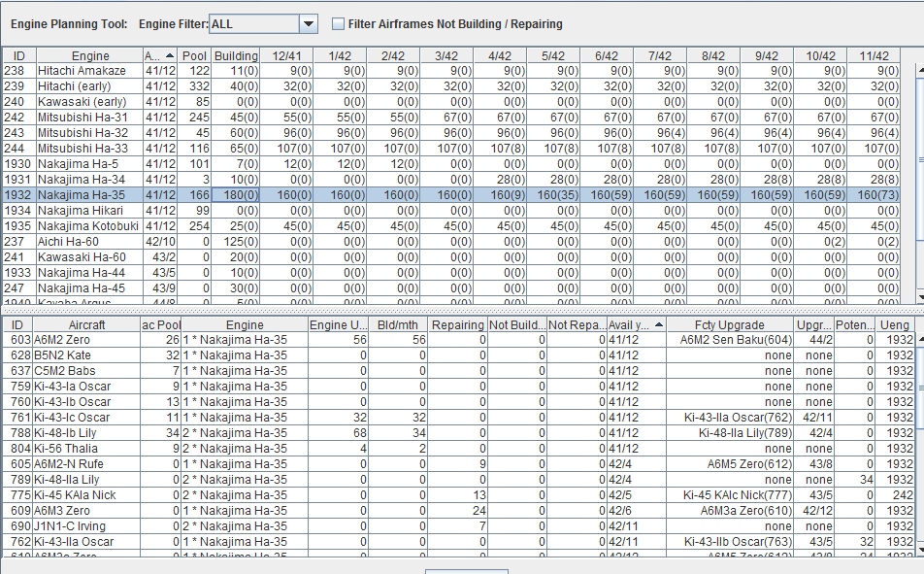
Task: Select the Mitsubishi Ha-32 engine
Action: [451, 133]
